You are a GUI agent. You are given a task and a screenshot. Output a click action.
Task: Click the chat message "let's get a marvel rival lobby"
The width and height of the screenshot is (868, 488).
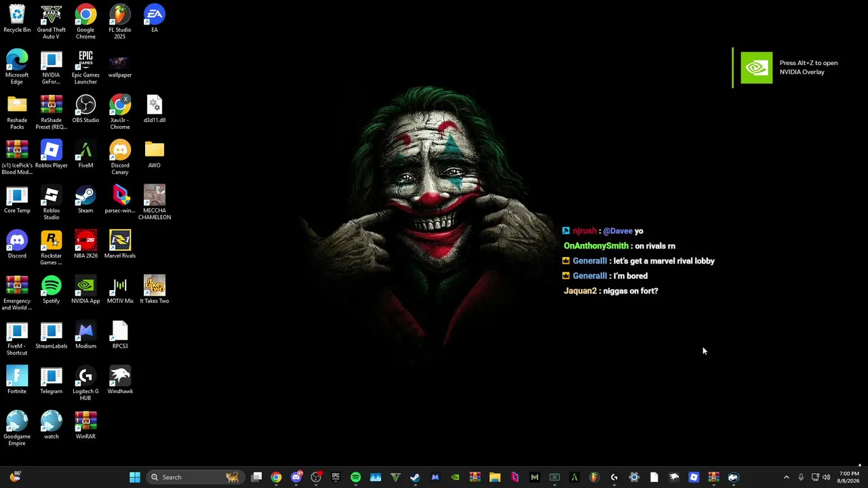(x=664, y=261)
